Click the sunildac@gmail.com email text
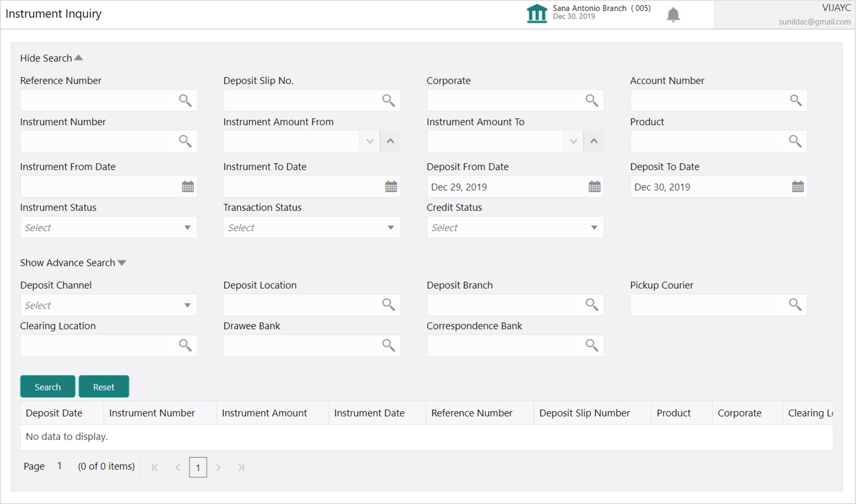This screenshot has height=504, width=856. coord(814,22)
